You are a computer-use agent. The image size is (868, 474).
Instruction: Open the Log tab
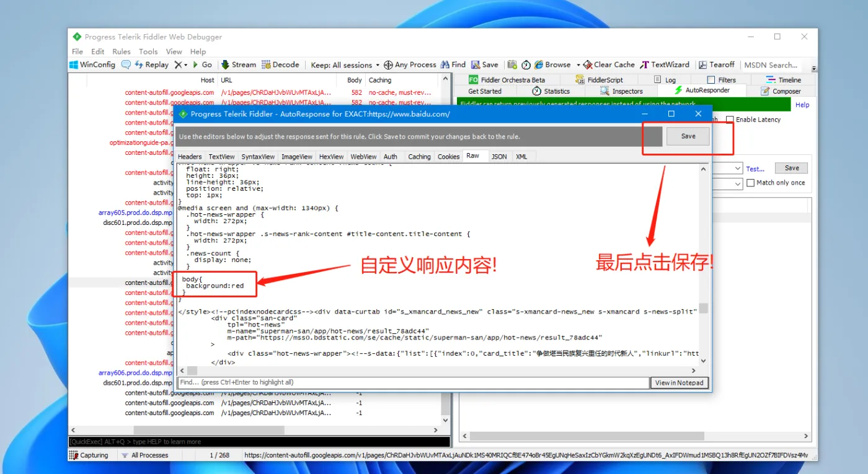click(x=665, y=80)
